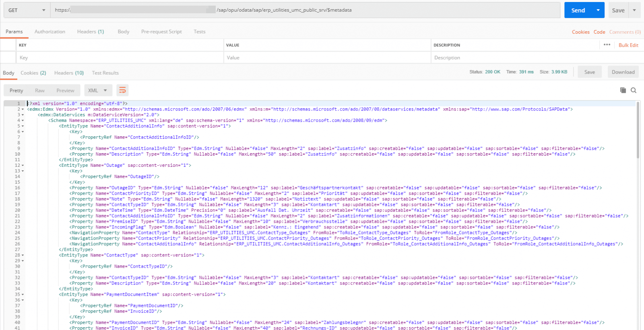Click the Save request button
Screen dimensions: 644x330
pyautogui.click(x=618, y=10)
